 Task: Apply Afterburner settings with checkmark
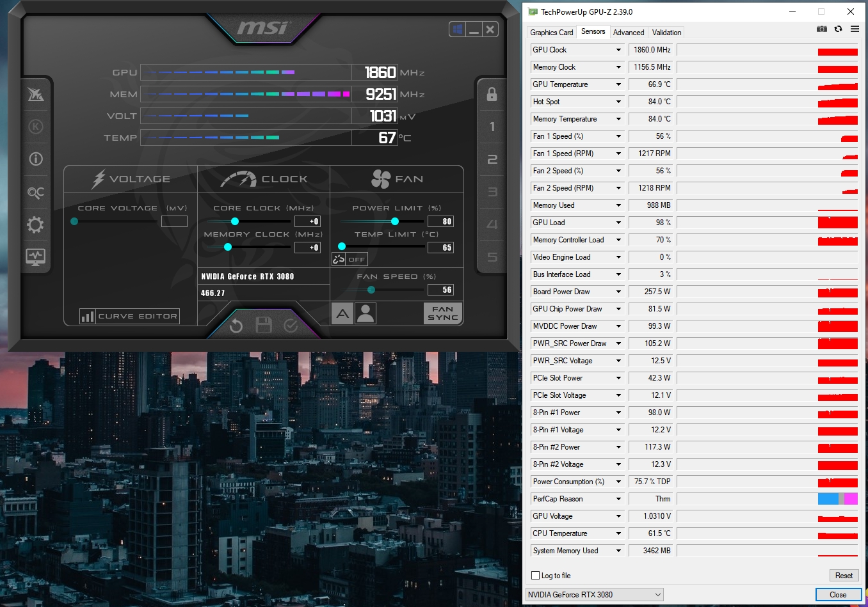[291, 326]
